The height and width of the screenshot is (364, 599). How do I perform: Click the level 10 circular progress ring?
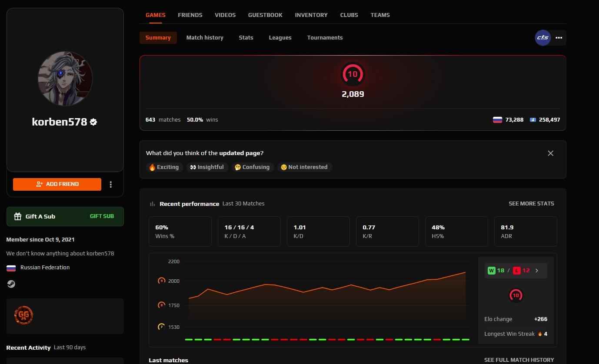(353, 74)
